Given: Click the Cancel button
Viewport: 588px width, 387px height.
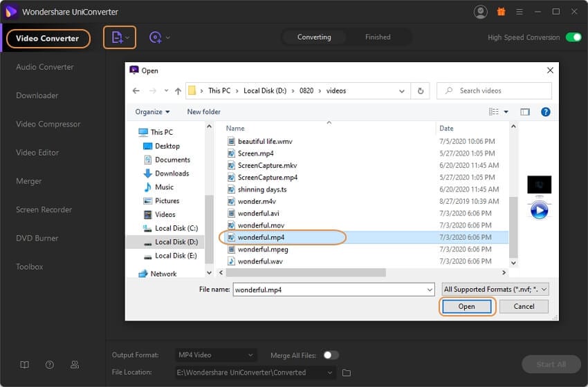Looking at the screenshot, I should [524, 306].
